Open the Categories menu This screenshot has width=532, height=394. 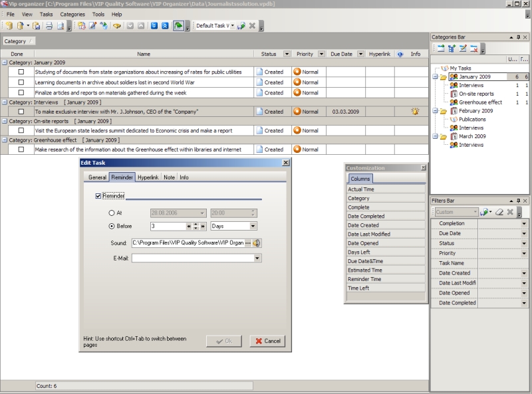72,14
